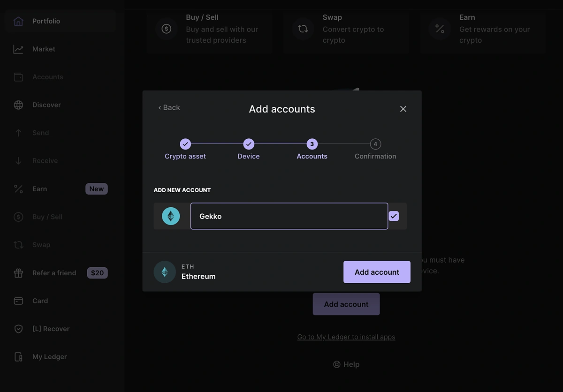Select the Confirmation step
The height and width of the screenshot is (392, 563).
click(375, 150)
